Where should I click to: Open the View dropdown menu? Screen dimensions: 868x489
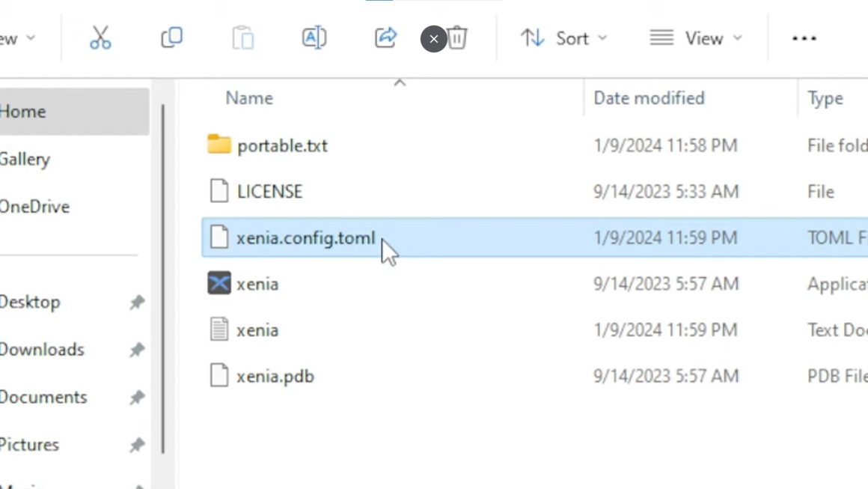coord(695,38)
